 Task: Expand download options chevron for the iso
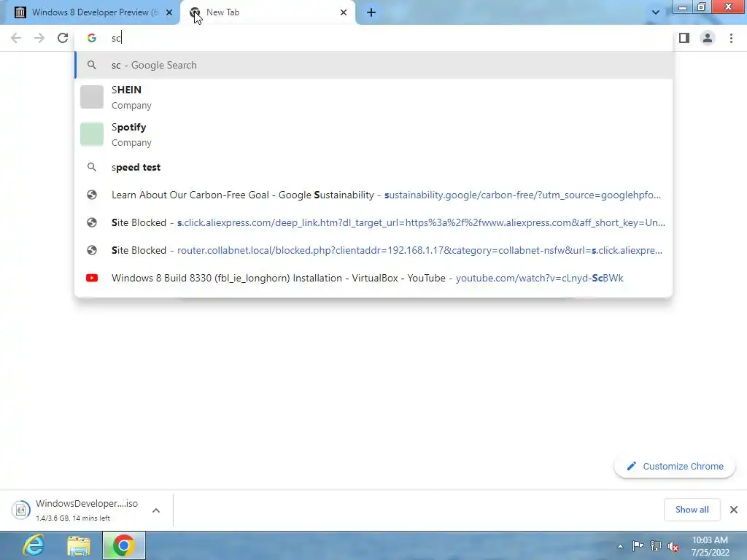point(156,510)
